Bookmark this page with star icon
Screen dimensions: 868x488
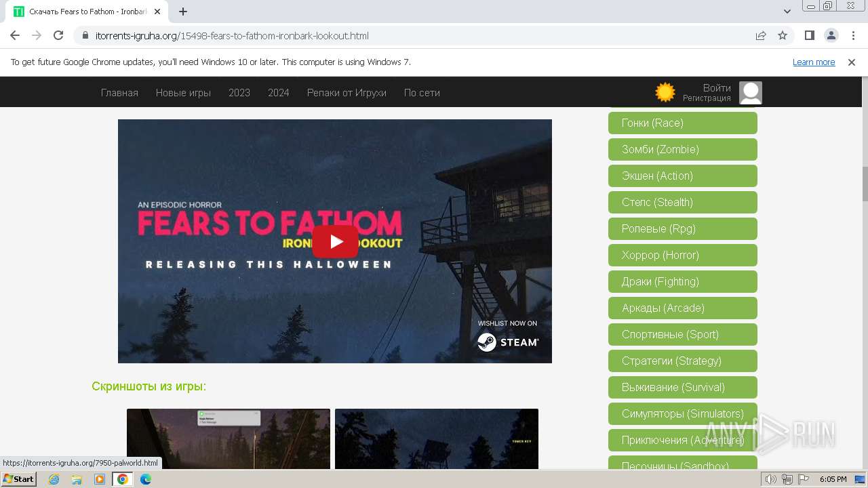click(x=783, y=35)
